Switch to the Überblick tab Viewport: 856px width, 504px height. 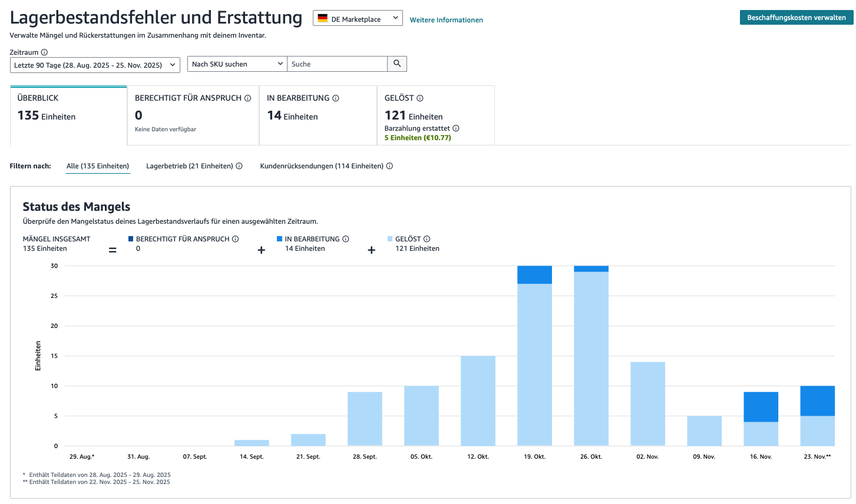(x=68, y=115)
